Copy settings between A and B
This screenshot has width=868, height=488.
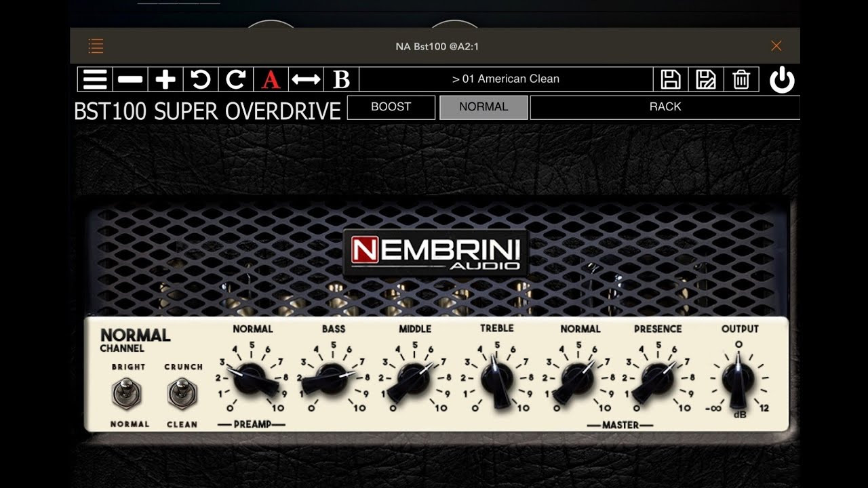click(x=307, y=79)
